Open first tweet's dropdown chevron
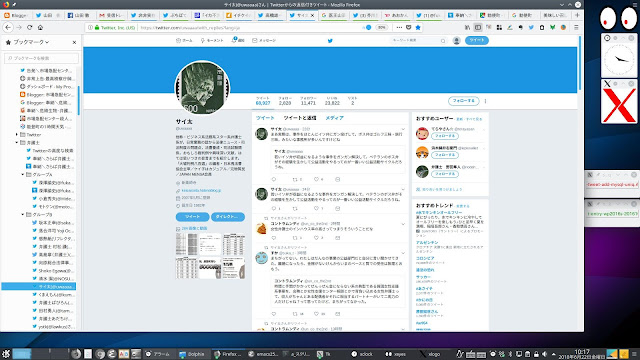 (403, 129)
